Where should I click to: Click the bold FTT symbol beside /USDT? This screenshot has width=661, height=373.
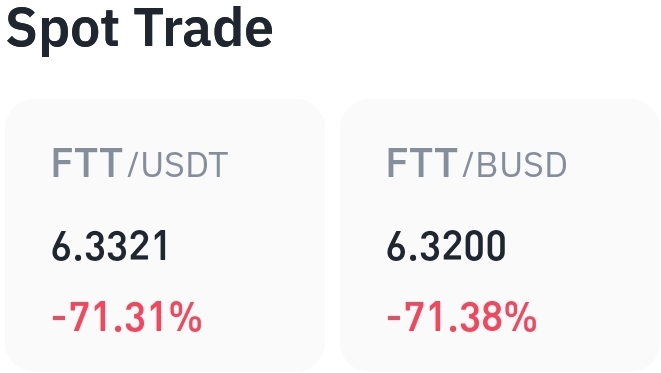coord(87,163)
